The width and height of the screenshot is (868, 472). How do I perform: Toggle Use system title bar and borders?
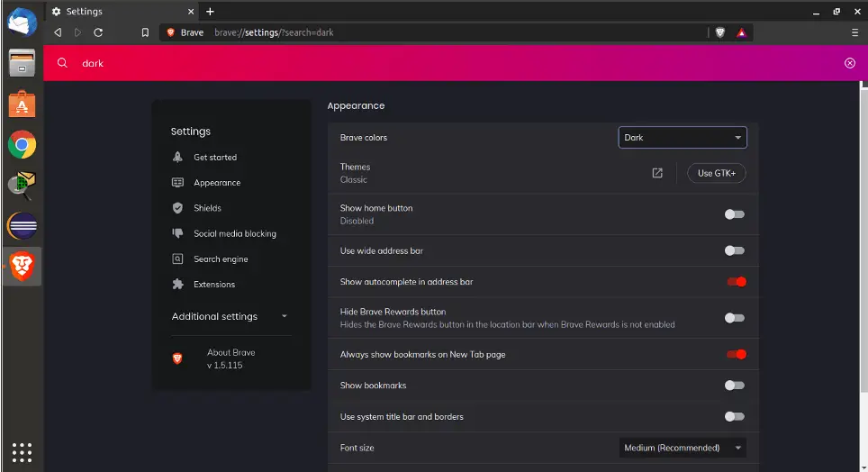coord(735,416)
